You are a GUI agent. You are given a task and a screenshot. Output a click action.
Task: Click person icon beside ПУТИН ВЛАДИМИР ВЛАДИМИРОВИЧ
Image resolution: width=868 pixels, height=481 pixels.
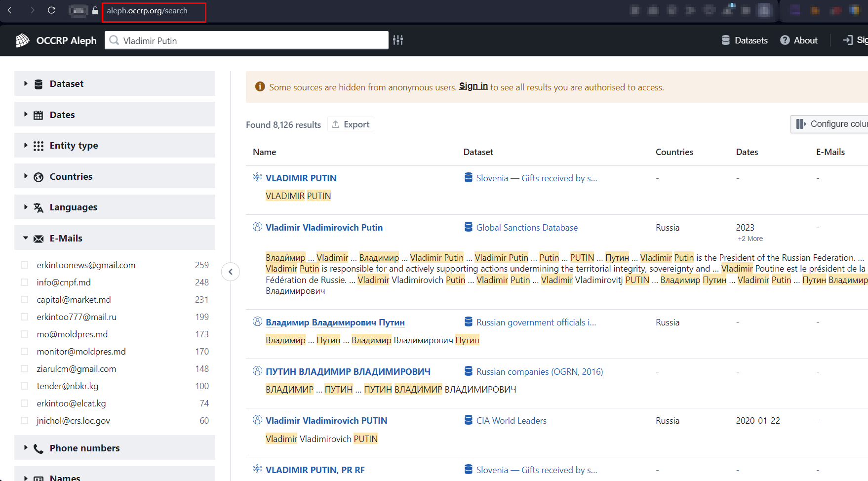pos(257,371)
